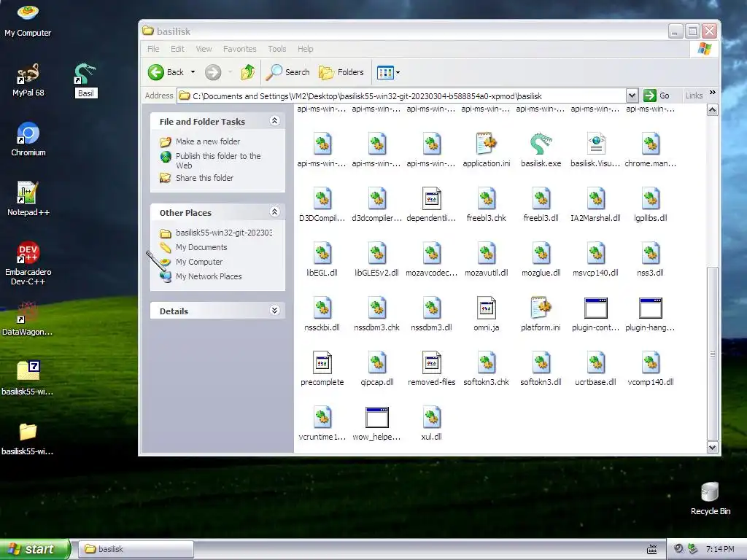Click the scrollbar down arrow
The width and height of the screenshot is (747, 560).
coord(712,447)
